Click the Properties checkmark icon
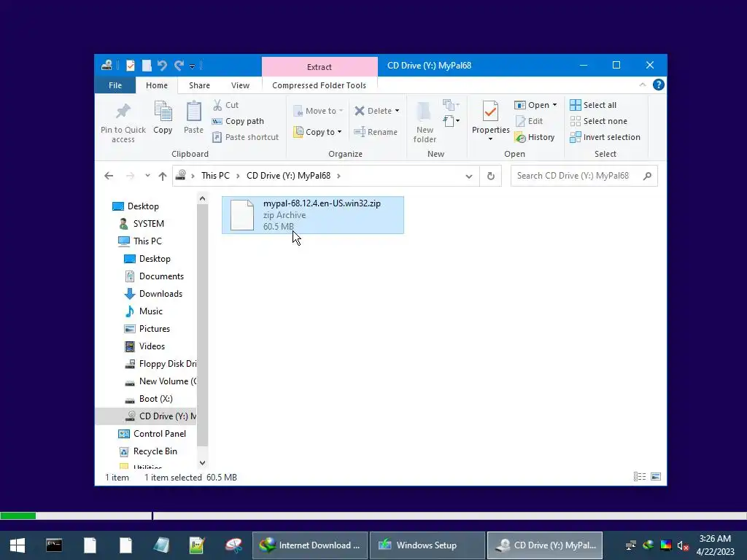This screenshot has height=560, width=747. point(490,111)
